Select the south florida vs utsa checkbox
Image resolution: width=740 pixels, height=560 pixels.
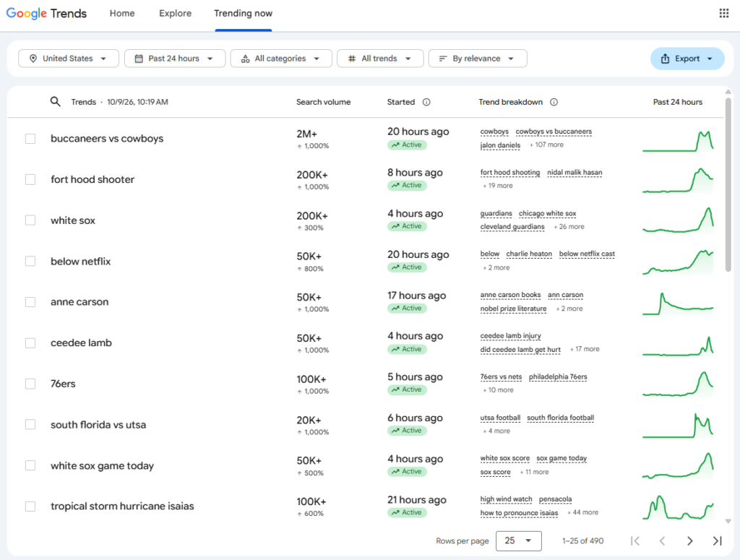[30, 425]
